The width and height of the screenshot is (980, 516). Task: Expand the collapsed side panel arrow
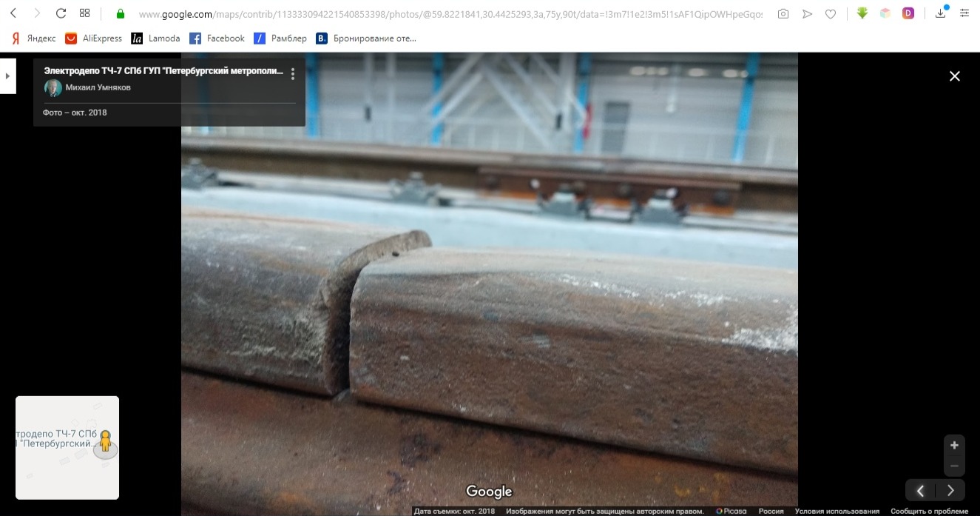(x=7, y=76)
